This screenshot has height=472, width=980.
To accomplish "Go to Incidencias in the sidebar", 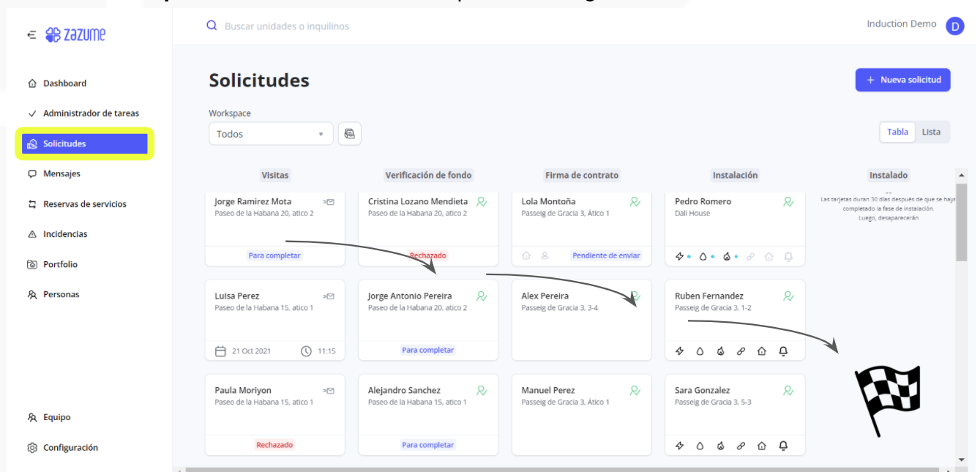I will click(x=65, y=234).
